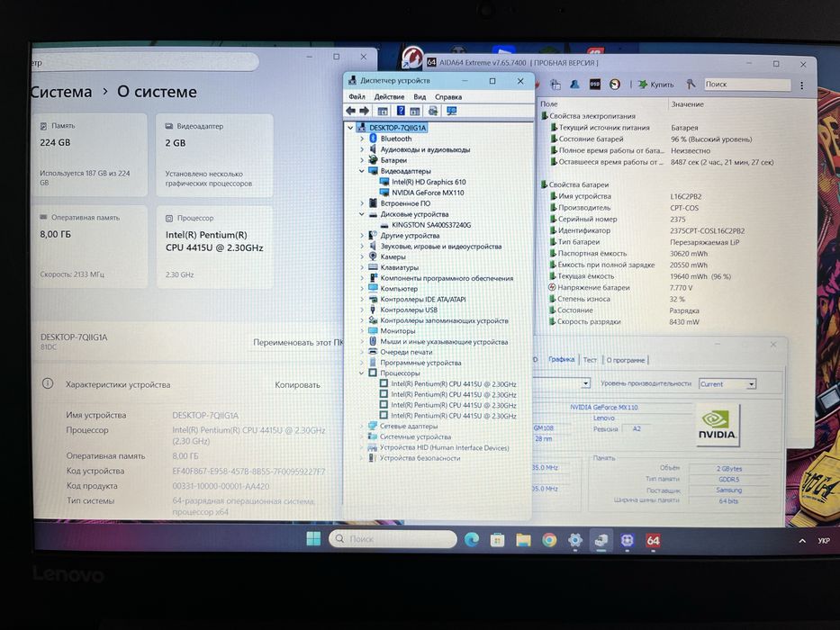Screen dimensions: 840x630
Task: Click the wrench icon next to AIDA64 search
Action: tap(691, 84)
